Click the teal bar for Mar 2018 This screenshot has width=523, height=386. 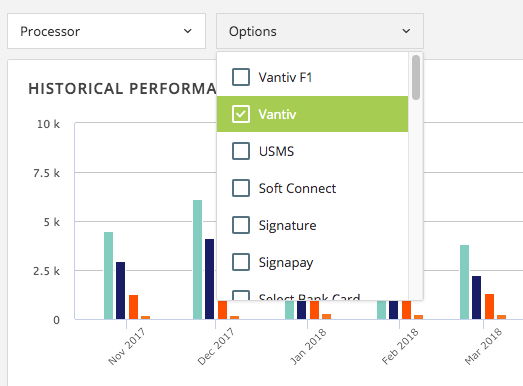464,282
